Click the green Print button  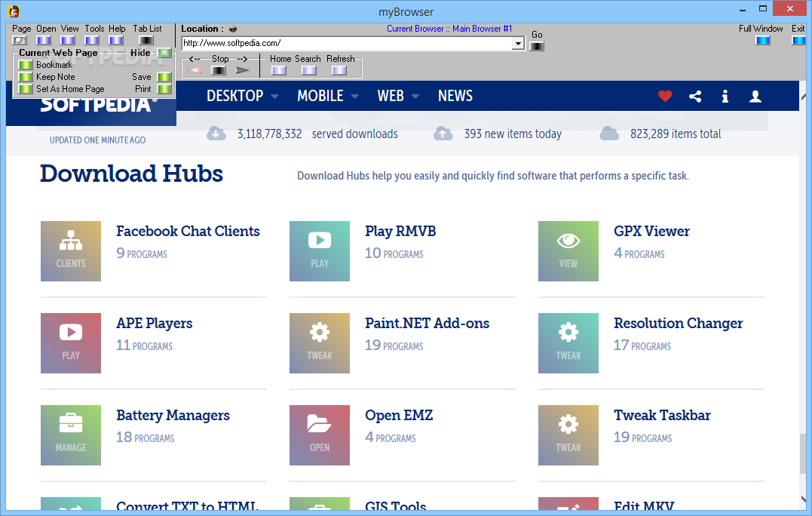click(x=164, y=89)
